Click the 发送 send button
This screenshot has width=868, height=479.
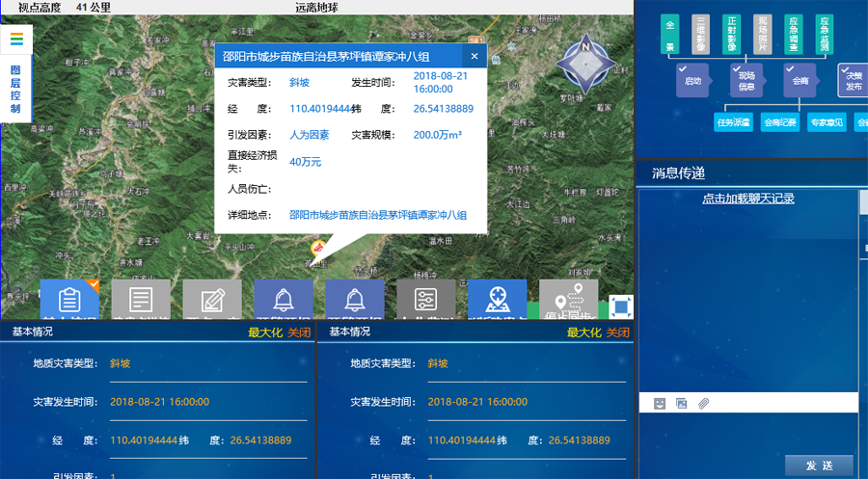[x=819, y=466]
